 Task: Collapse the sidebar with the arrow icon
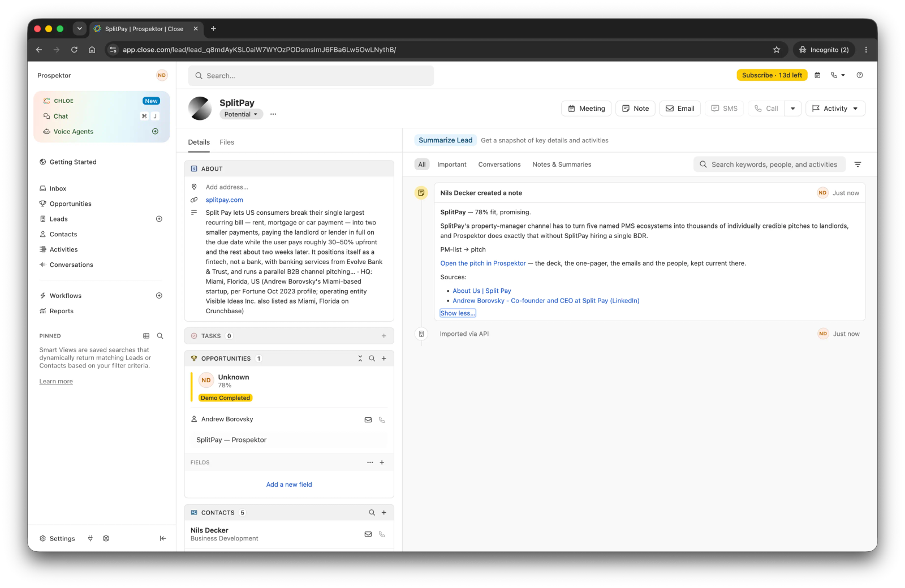pyautogui.click(x=163, y=538)
